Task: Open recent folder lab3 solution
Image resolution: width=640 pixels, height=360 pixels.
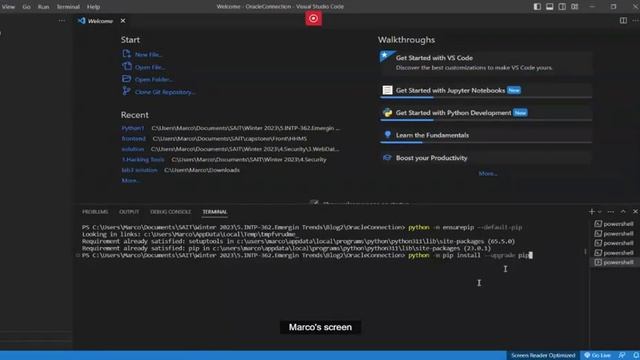Action: pos(139,170)
